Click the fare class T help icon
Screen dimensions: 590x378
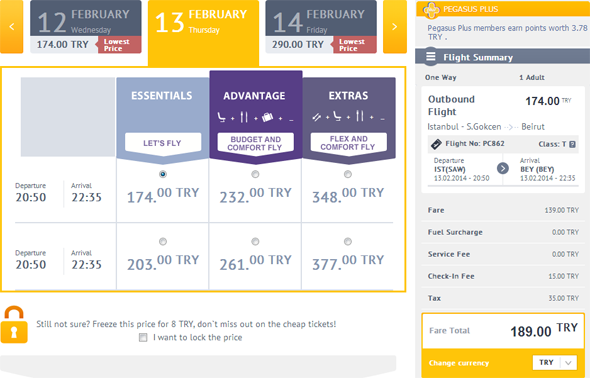(x=572, y=144)
